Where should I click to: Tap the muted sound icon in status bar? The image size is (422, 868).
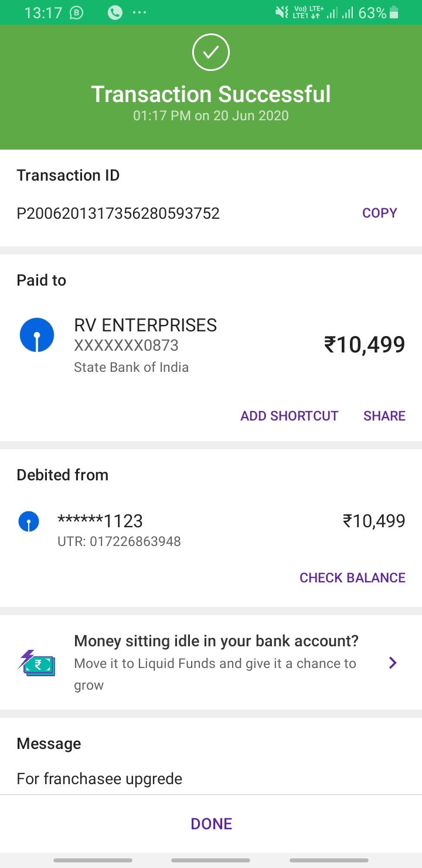pos(282,12)
